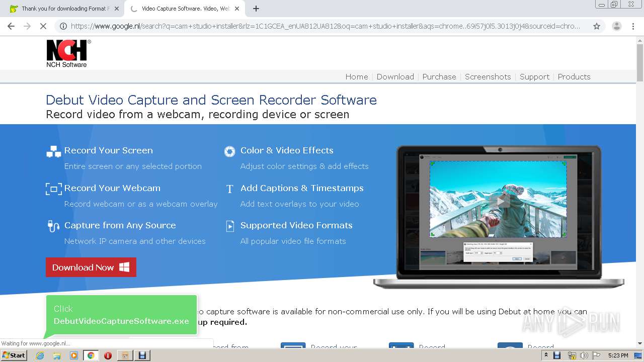Click 'Record webcam or as a webcam overlay' text
The height and width of the screenshot is (362, 644).
(141, 204)
